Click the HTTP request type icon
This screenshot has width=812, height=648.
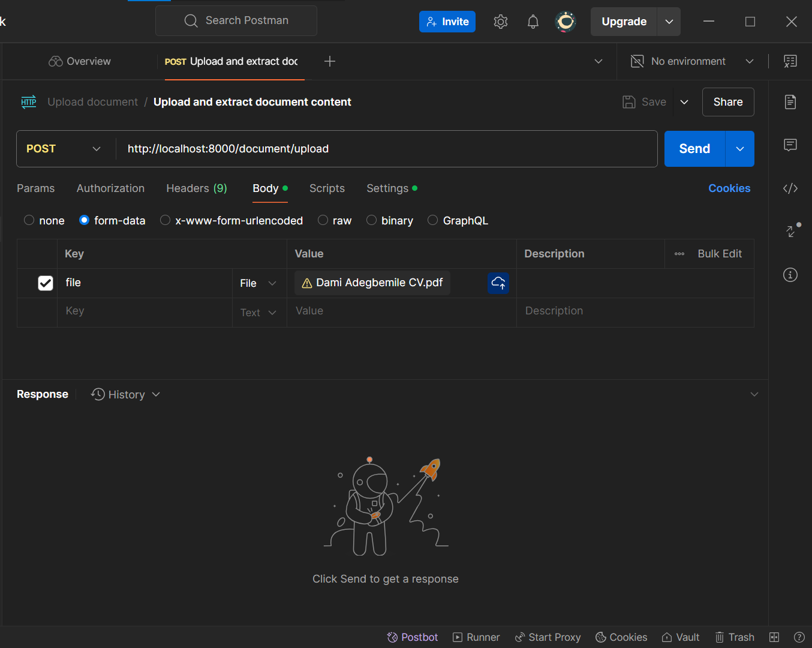[x=29, y=102]
